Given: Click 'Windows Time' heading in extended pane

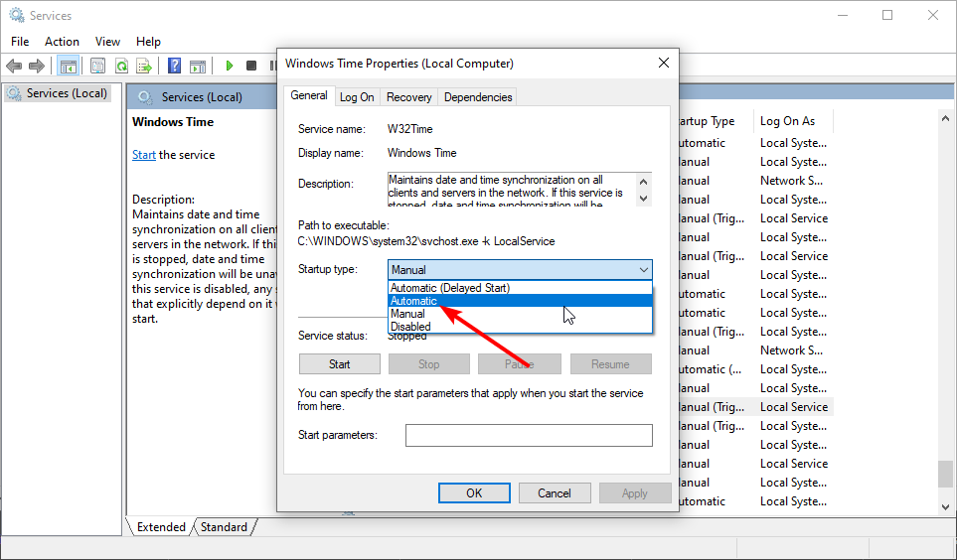Looking at the screenshot, I should [173, 122].
